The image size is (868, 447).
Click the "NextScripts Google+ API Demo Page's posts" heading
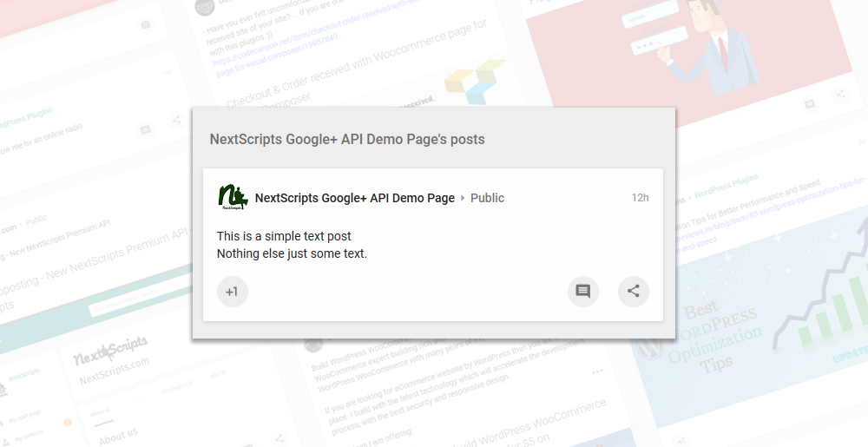coord(347,140)
